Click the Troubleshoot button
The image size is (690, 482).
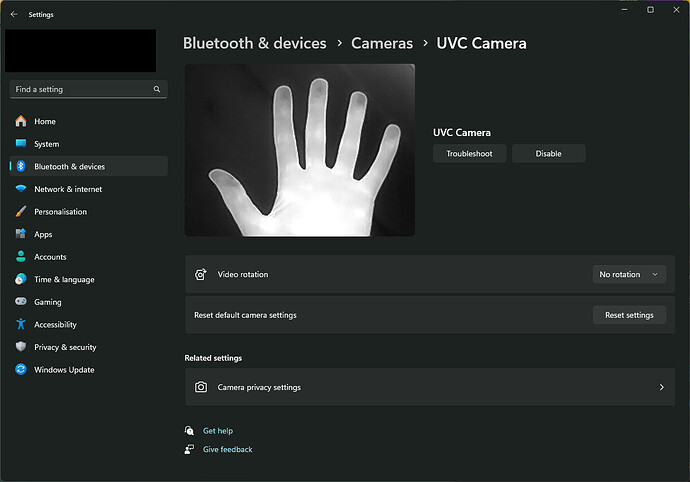coord(470,154)
